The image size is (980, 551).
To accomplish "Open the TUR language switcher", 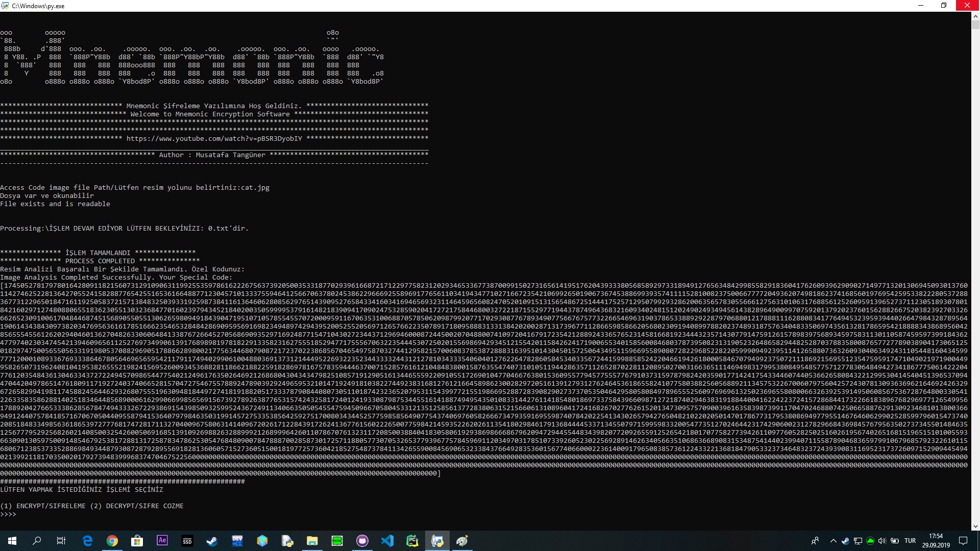I will pyautogui.click(x=910, y=541).
